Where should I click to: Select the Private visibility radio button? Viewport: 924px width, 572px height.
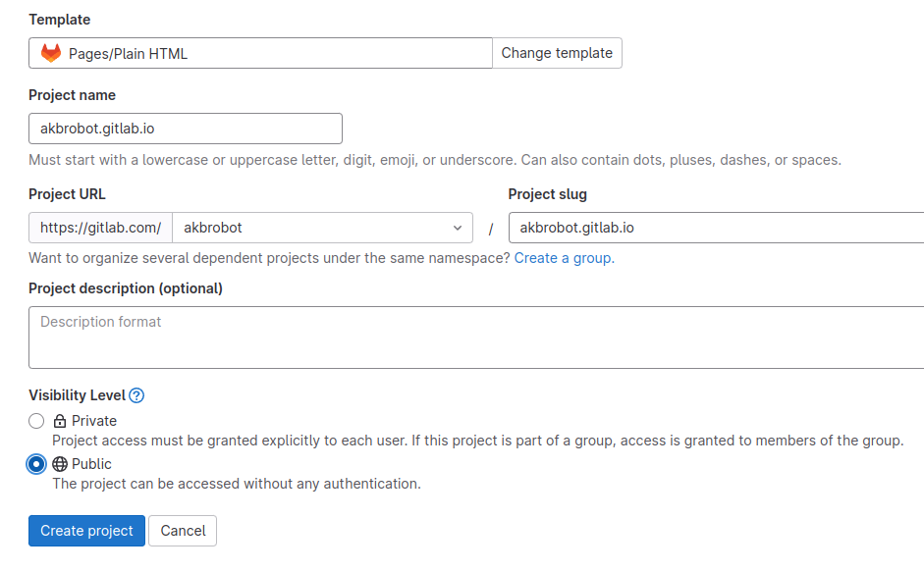(x=35, y=420)
